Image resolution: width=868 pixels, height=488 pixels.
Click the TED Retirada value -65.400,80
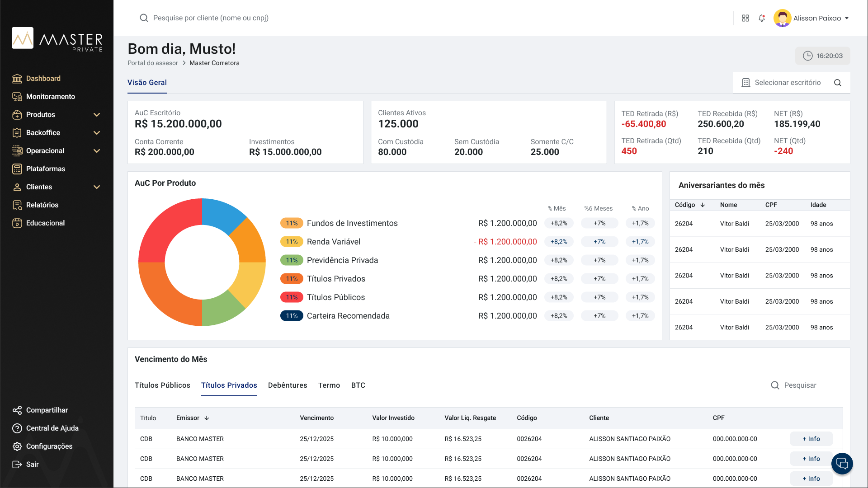coord(644,124)
